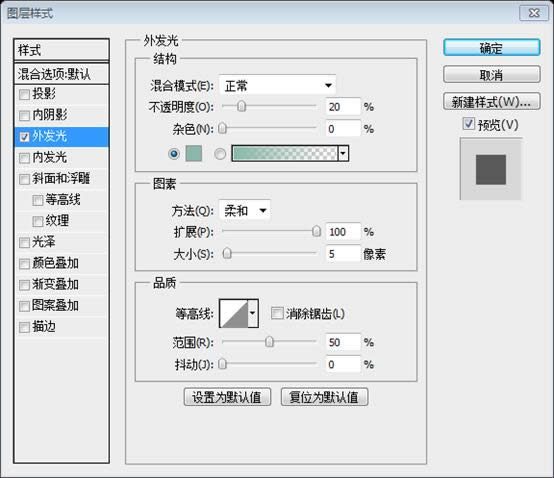Click the 不透明度 opacity slider handle
This screenshot has height=478, width=554.
pyautogui.click(x=241, y=106)
